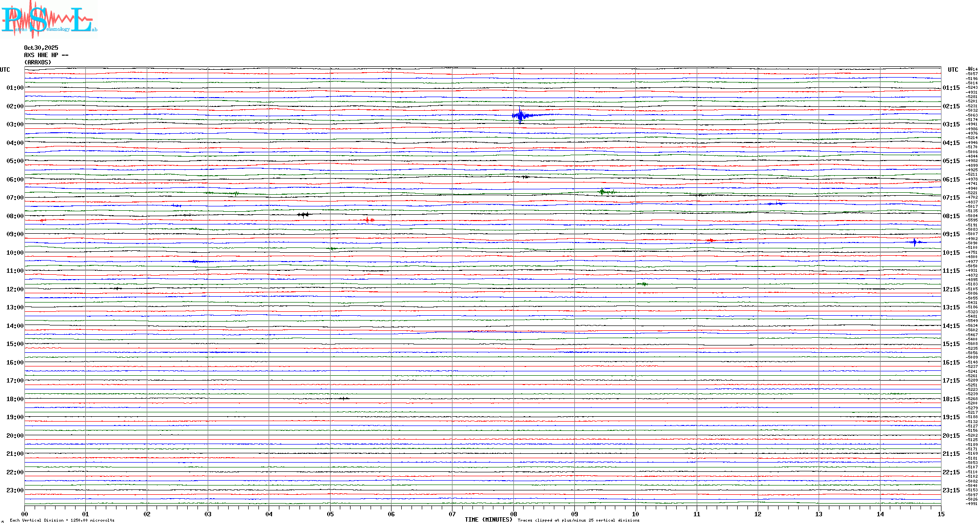Click the blue spike near minute 14.5
Viewport: 980px width, 527px height.
[x=914, y=242]
